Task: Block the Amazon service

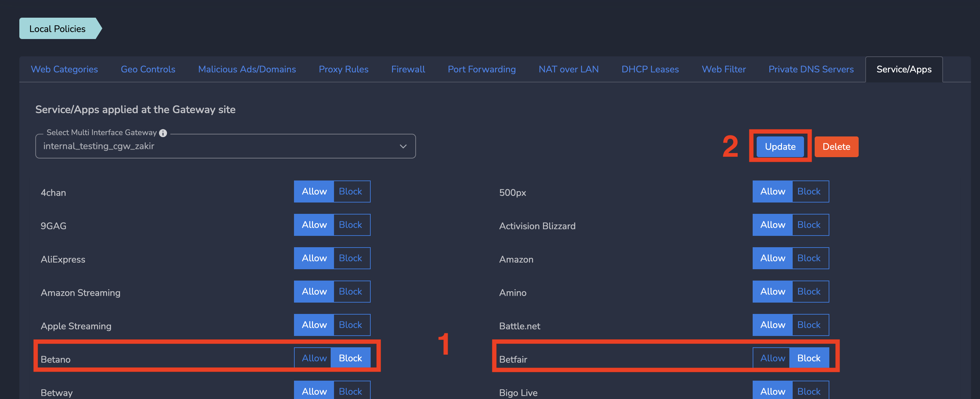Action: (809, 258)
